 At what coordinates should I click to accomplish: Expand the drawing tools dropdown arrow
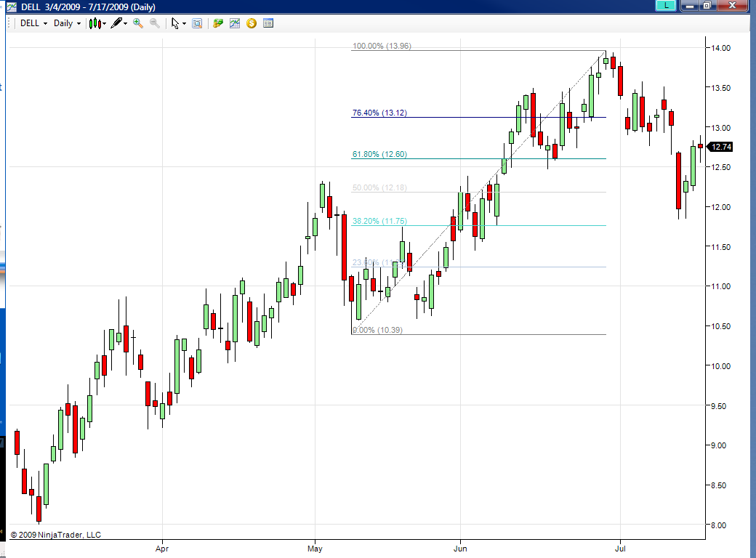pyautogui.click(x=125, y=23)
